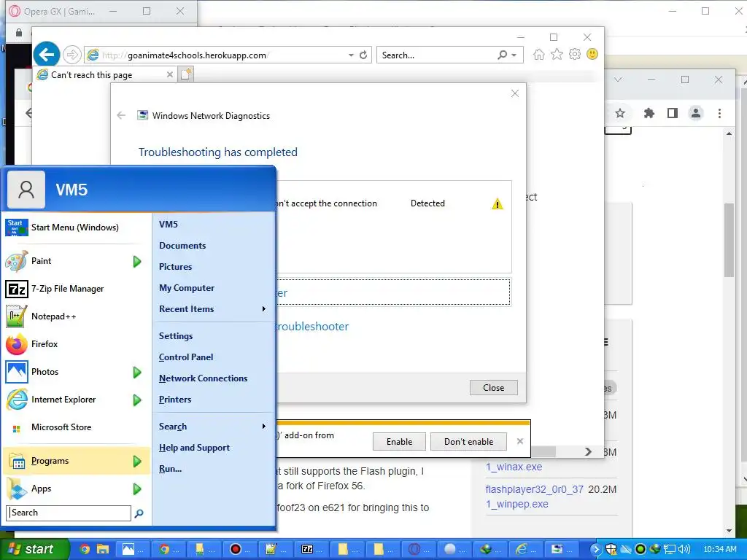Refresh the page in Internet Explorer
Viewport: 747px width, 560px height.
click(363, 55)
